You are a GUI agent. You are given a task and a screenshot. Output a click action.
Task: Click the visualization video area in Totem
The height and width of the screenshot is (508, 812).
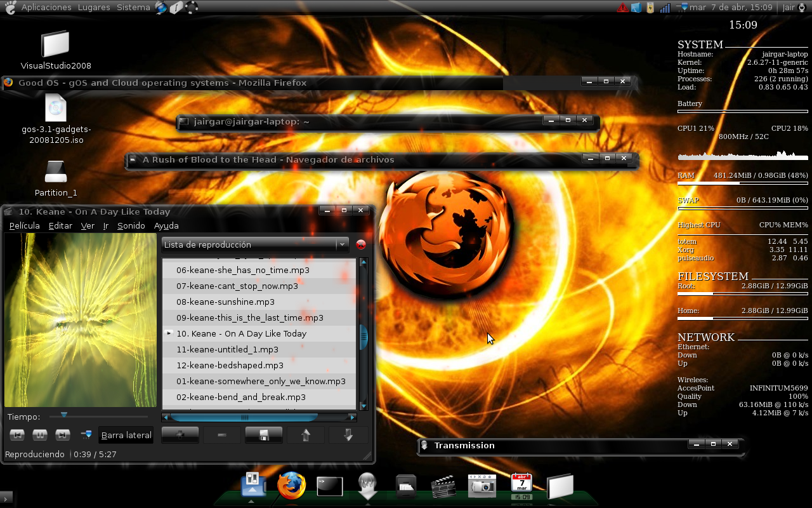(x=81, y=320)
